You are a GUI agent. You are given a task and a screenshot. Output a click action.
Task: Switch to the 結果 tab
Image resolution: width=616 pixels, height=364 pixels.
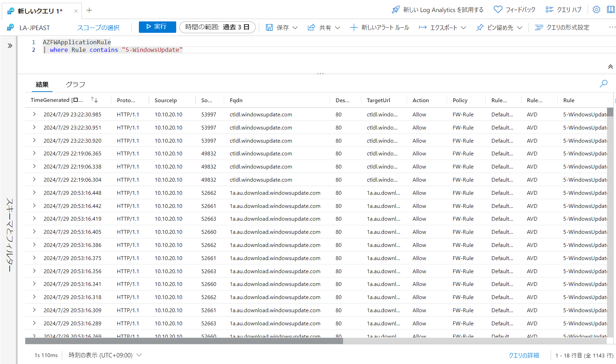click(42, 85)
